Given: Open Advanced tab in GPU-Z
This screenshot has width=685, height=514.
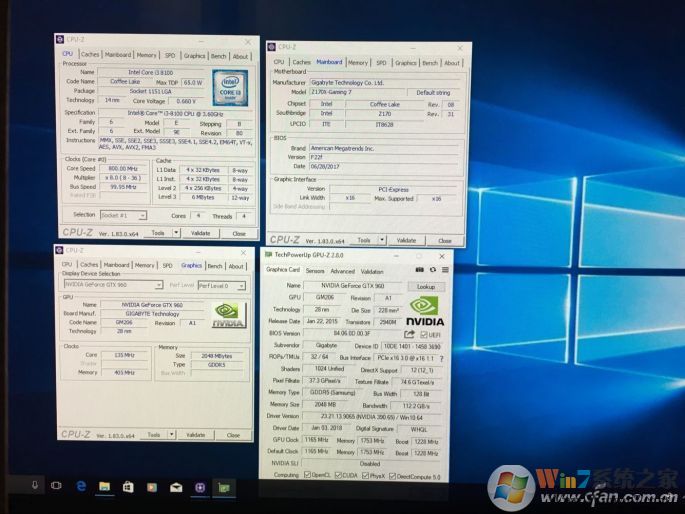Looking at the screenshot, I should (x=342, y=271).
